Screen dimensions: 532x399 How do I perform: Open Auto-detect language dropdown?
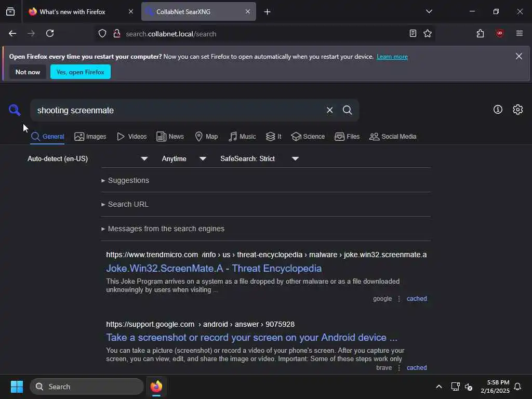pyautogui.click(x=87, y=159)
